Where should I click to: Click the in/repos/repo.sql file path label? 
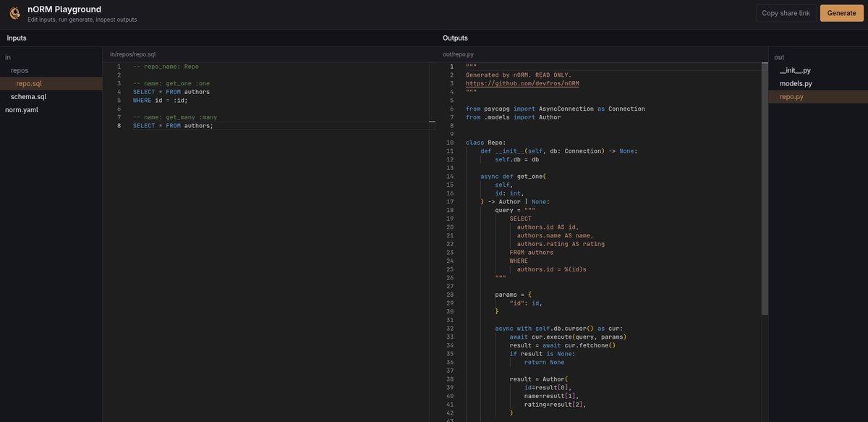click(x=132, y=54)
